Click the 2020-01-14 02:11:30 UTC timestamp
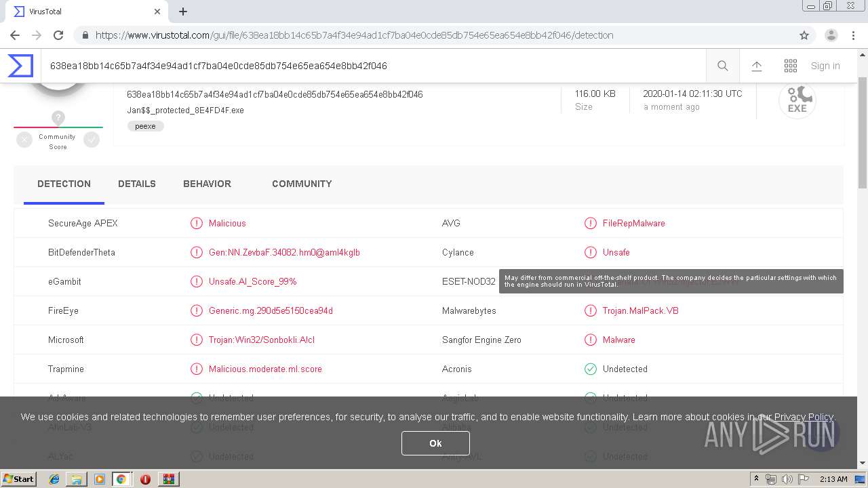The height and width of the screenshot is (488, 868). click(x=692, y=94)
